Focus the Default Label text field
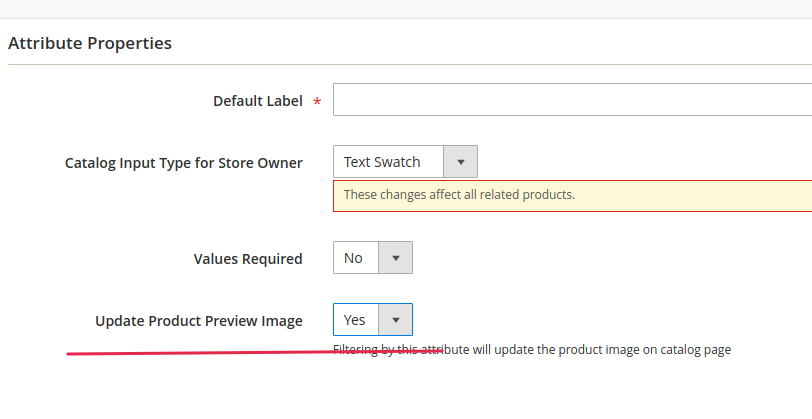Screen dimensions: 812x419 [x=572, y=99]
